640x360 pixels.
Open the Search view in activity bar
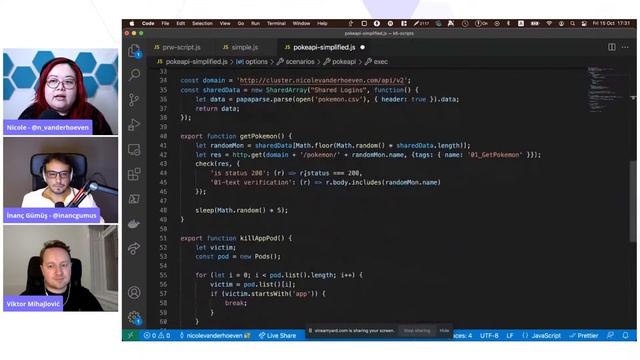coord(134,75)
